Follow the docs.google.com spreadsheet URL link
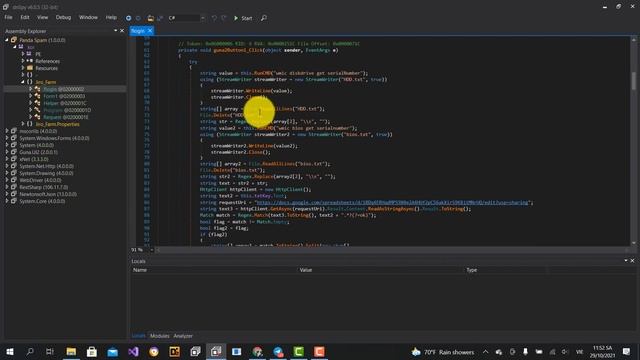This screenshot has width=640, height=360. 392,202
